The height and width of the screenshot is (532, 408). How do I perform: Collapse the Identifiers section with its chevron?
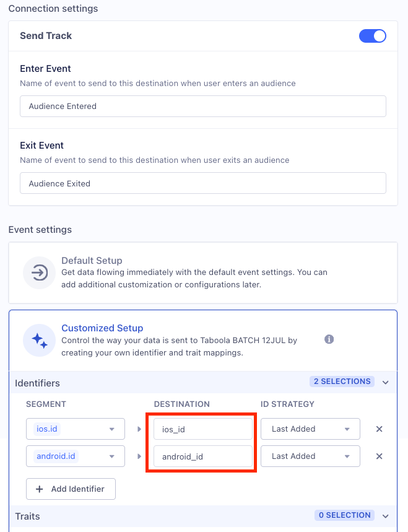pos(385,382)
